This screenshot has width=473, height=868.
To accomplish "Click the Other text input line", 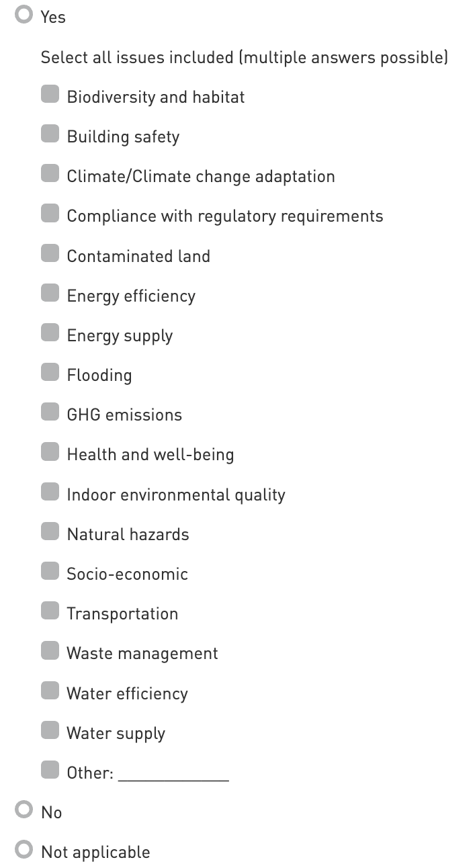I will [x=173, y=773].
